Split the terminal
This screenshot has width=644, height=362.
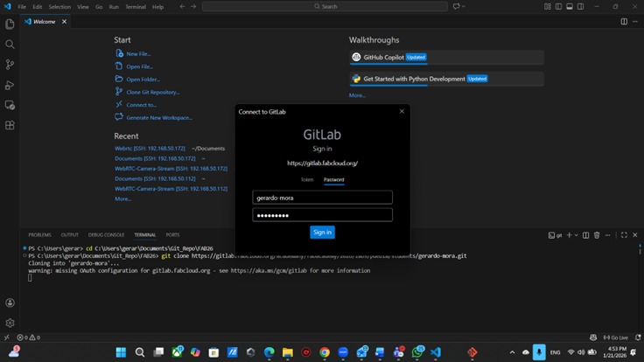[x=585, y=235]
